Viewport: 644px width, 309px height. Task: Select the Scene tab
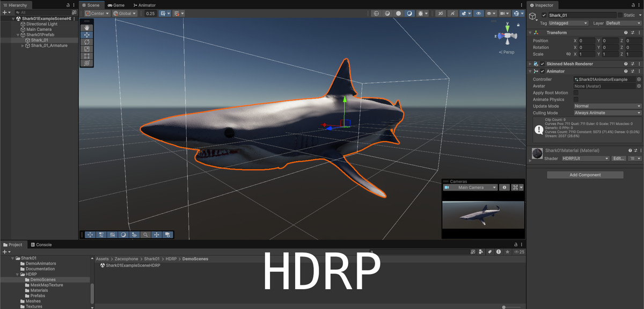pos(92,5)
